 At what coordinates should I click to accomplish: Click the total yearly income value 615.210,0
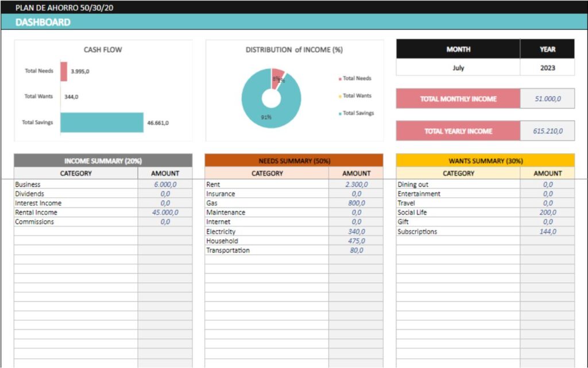coord(547,131)
